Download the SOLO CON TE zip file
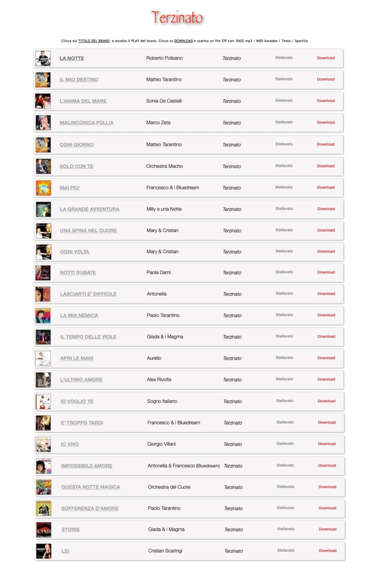 click(x=326, y=166)
